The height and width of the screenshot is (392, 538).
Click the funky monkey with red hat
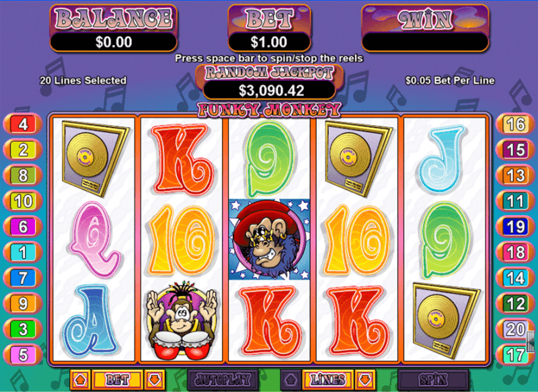click(269, 239)
